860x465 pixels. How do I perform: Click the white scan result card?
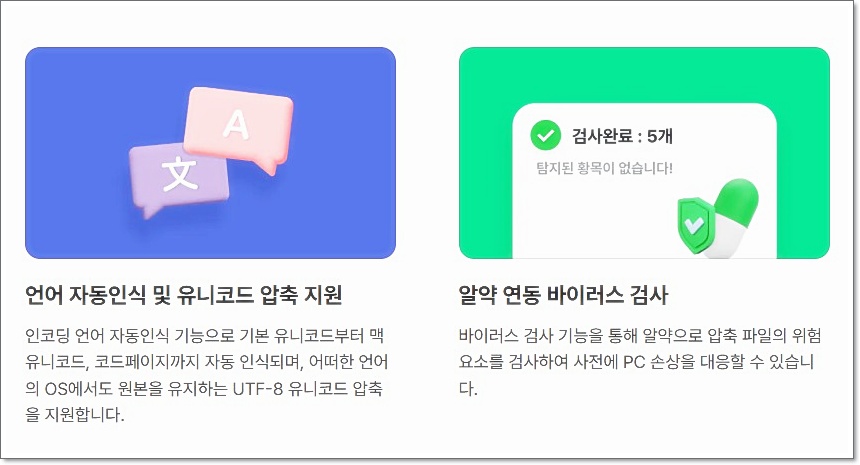click(x=644, y=181)
